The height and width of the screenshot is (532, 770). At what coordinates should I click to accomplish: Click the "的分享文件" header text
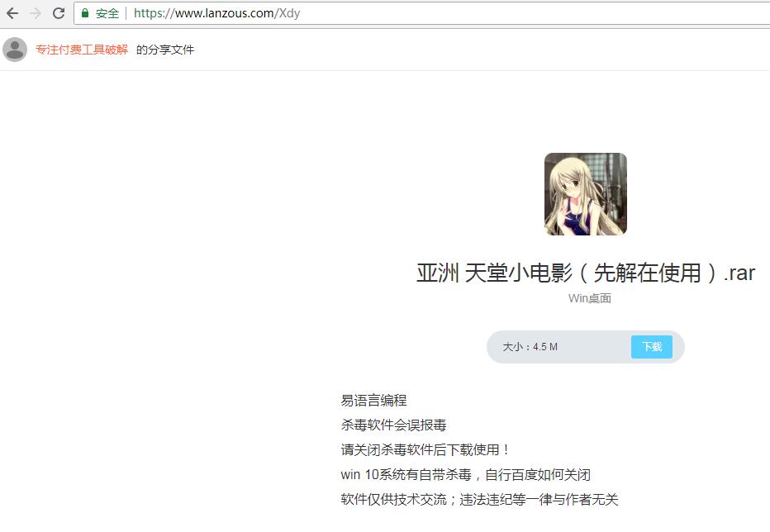click(166, 49)
